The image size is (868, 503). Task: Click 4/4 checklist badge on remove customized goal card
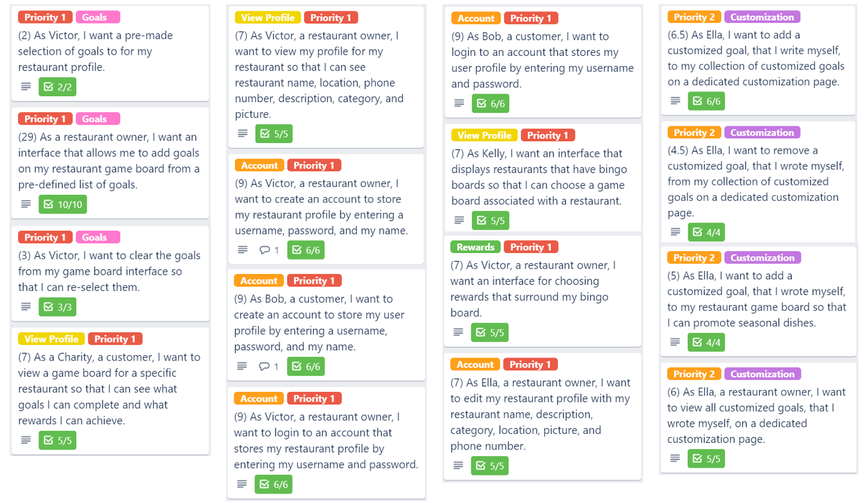point(706,232)
